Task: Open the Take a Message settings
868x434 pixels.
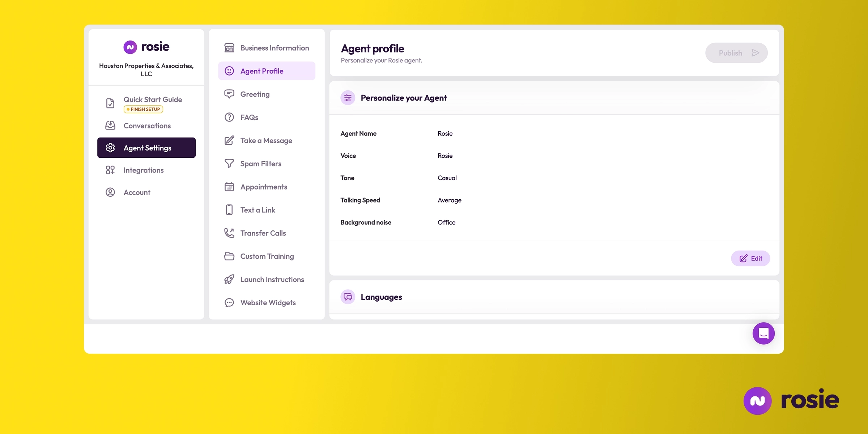Action: pyautogui.click(x=267, y=140)
